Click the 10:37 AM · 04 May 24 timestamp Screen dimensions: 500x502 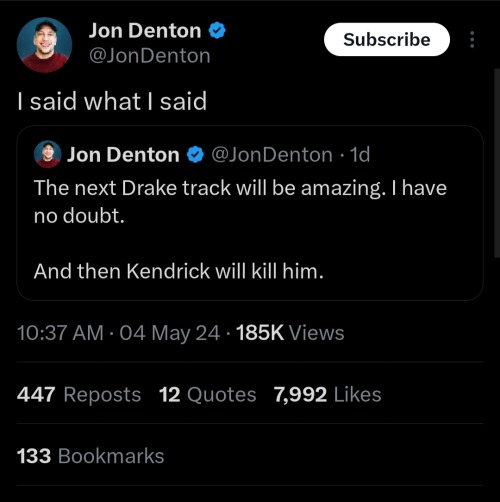[118, 333]
